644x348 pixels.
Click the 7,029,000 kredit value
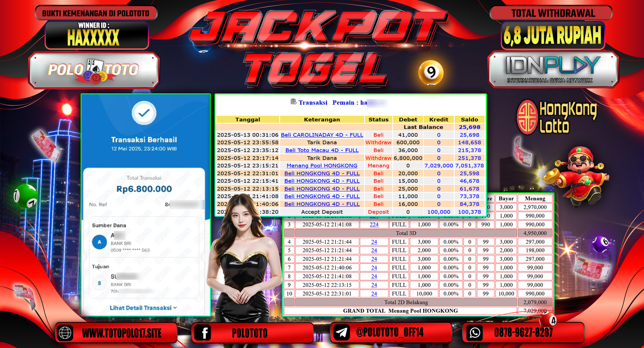439,165
